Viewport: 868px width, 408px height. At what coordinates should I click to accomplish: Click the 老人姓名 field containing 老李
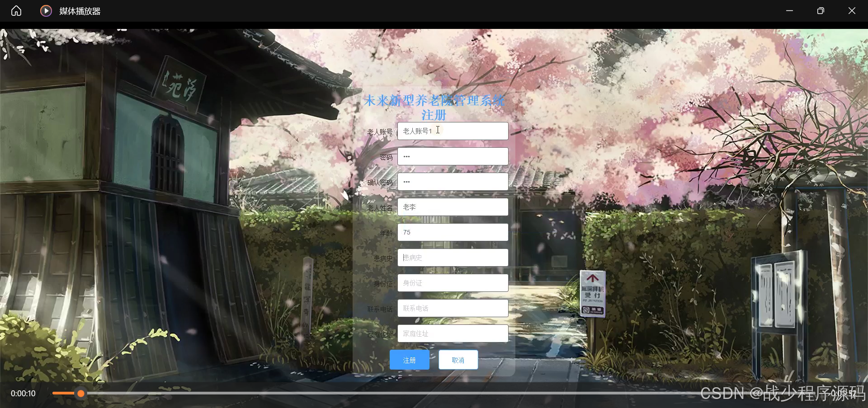click(453, 207)
